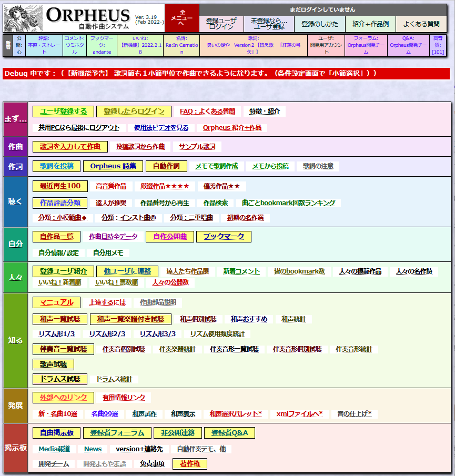Open the 最近再生100 link
The width and height of the screenshot is (455, 476).
click(60, 186)
